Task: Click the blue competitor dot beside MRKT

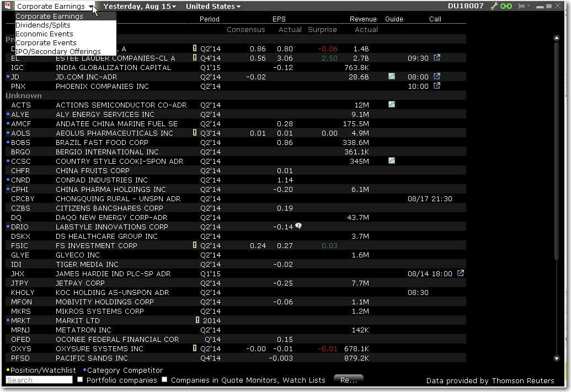Action: point(8,320)
